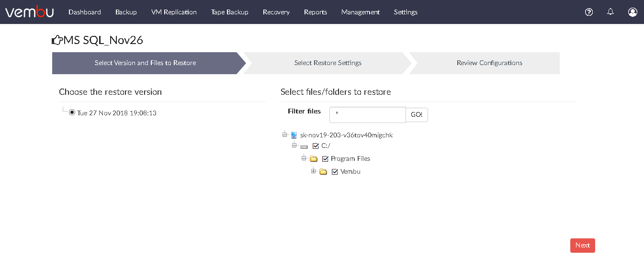This screenshot has height=258, width=644.
Task: Click the GO! filter button
Action: point(417,115)
